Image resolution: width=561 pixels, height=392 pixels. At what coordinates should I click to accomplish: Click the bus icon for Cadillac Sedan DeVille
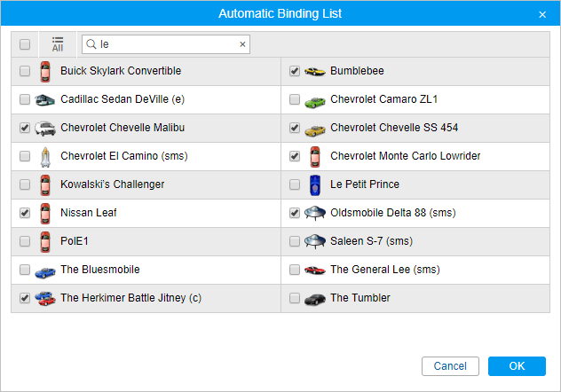click(x=44, y=99)
